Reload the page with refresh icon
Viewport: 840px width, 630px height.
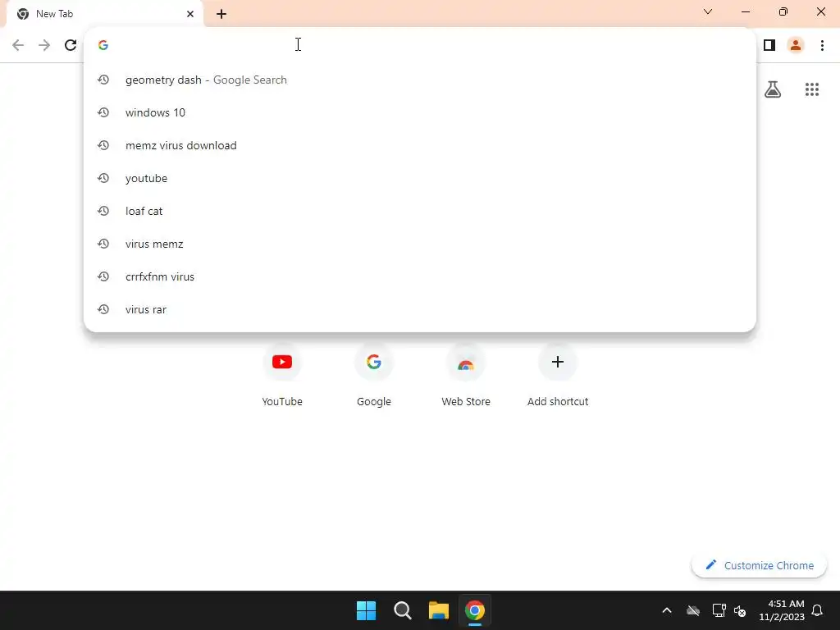click(71, 45)
